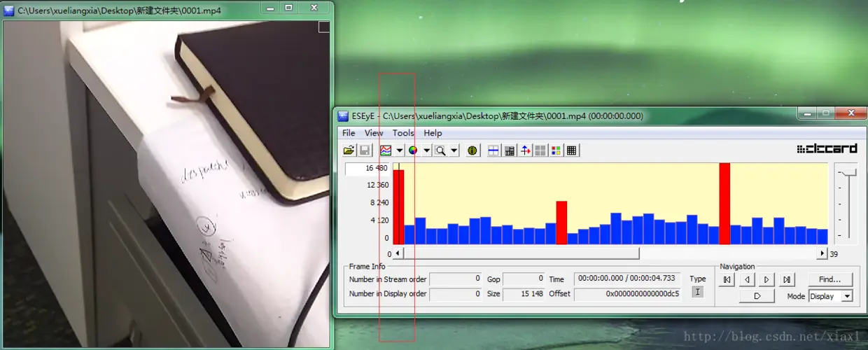Expand the zoom dropdown arrow
Viewport: 868px width, 350px height.
click(454, 150)
